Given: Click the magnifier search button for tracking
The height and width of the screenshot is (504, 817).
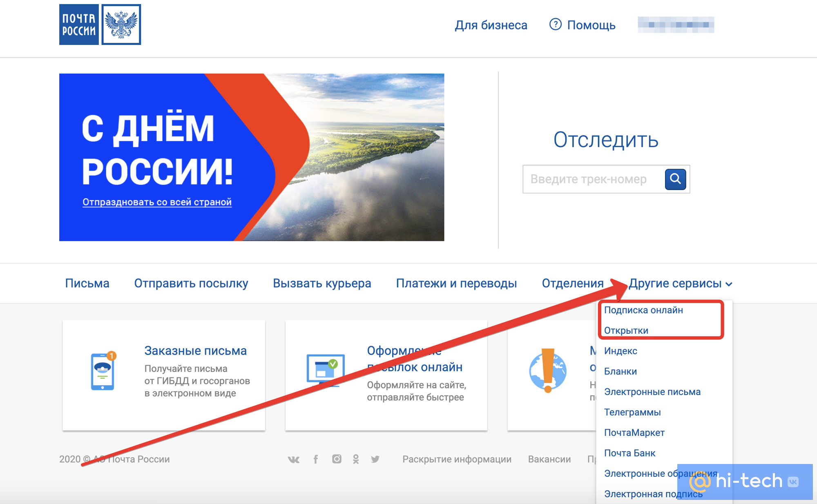Looking at the screenshot, I should (675, 179).
